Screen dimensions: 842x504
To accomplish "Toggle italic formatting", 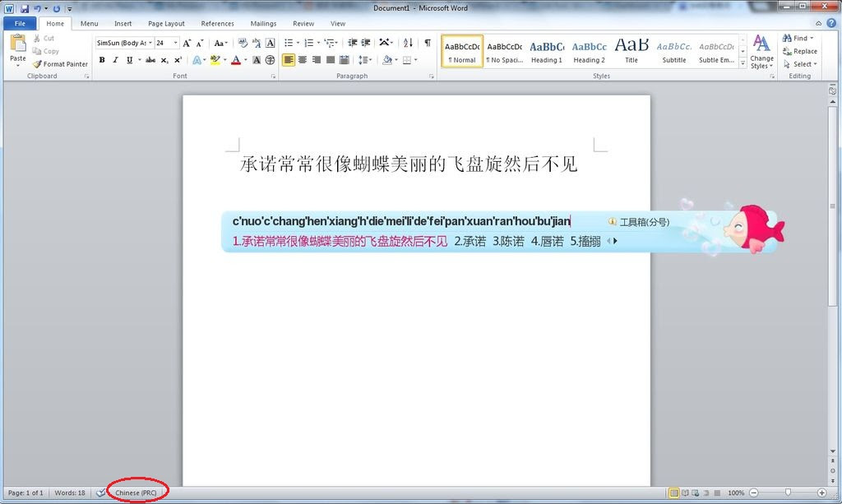I will [114, 60].
